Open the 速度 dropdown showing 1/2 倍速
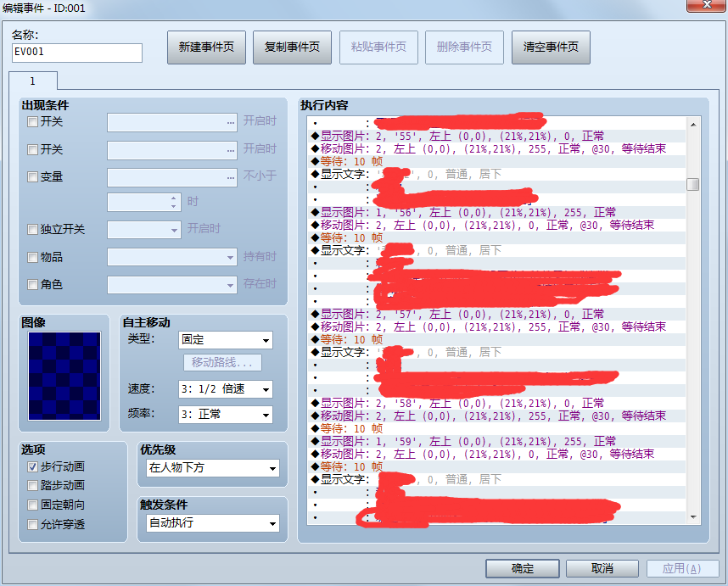Viewport: 728px width, 586px height. click(226, 389)
